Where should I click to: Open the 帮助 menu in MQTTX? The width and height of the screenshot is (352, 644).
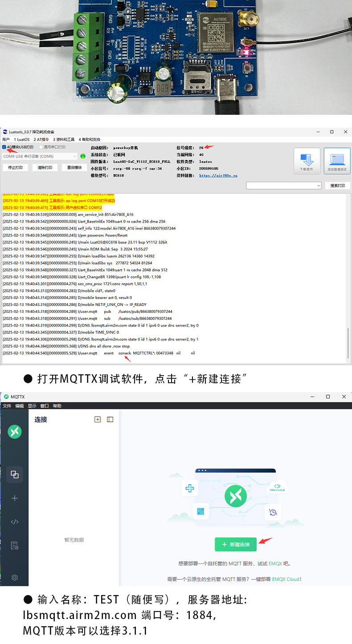click(x=57, y=406)
